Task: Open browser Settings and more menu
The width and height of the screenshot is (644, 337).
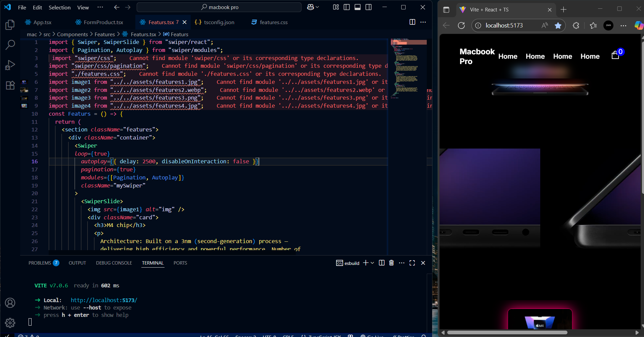Action: point(624,25)
